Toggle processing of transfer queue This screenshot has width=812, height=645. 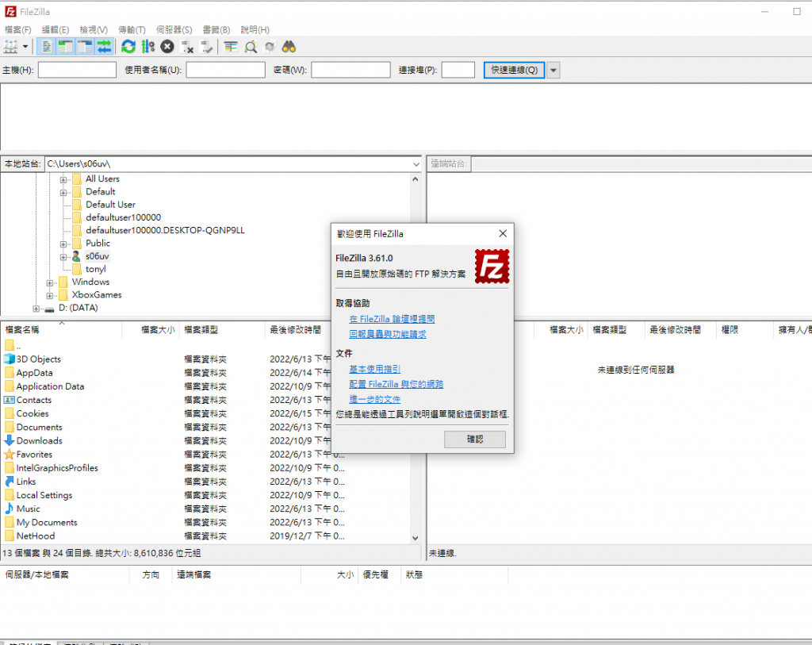point(148,47)
